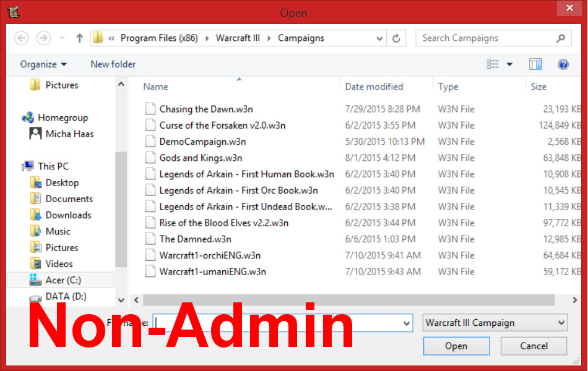This screenshot has width=588, height=371.
Task: Click horizontal scrollbar right arrow
Action: [x=575, y=300]
